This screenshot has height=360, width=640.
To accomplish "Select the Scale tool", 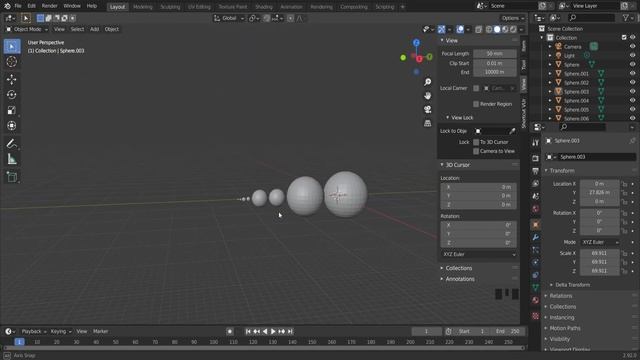I will 12,110.
